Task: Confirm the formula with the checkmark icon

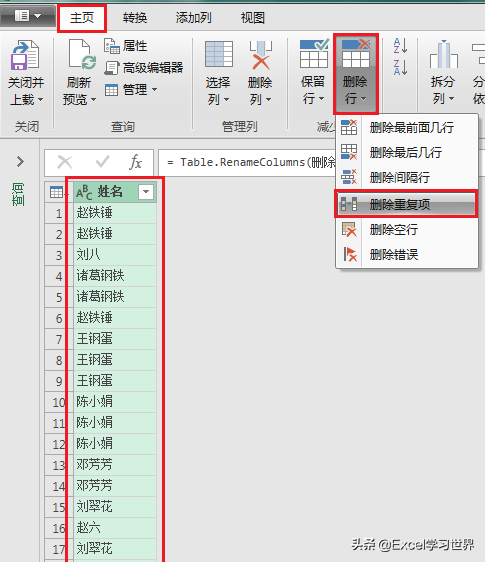Action: click(x=103, y=162)
